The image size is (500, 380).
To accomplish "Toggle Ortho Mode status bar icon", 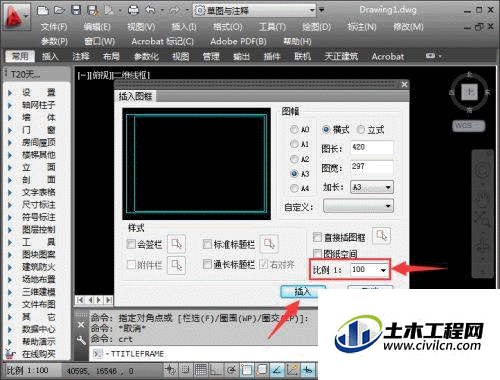I will pos(216,370).
